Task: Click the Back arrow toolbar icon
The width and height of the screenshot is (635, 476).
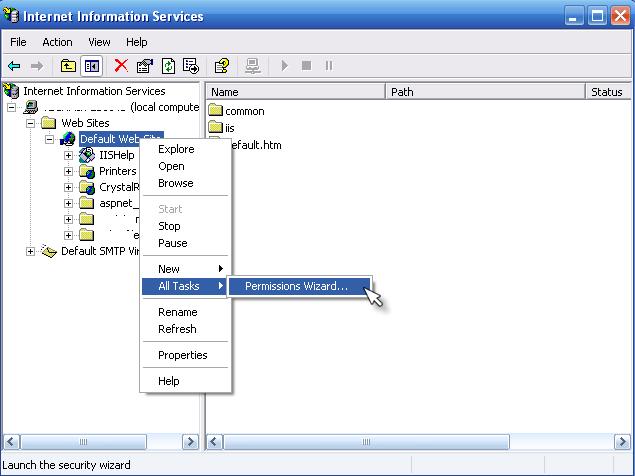Action: [x=14, y=66]
